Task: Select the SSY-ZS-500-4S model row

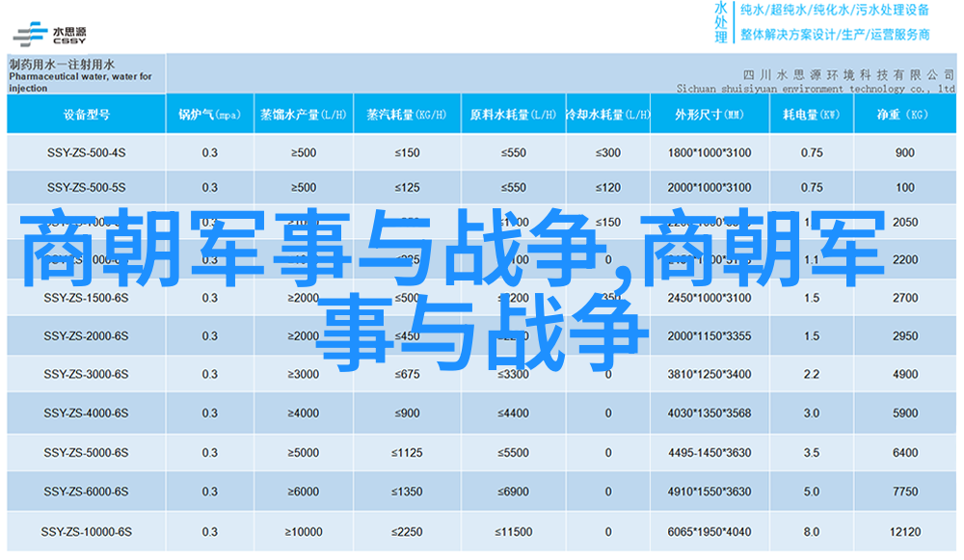Action: (86, 152)
